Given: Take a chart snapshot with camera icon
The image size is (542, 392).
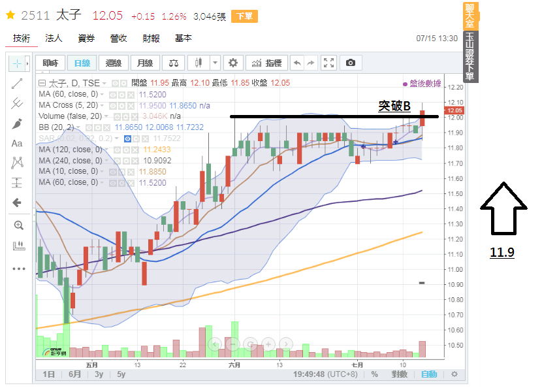Looking at the screenshot, I should (x=351, y=63).
